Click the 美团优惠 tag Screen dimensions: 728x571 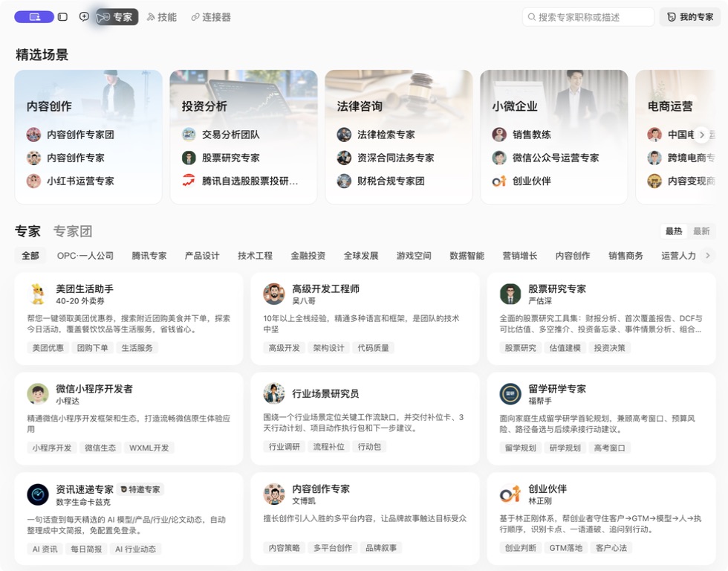tap(48, 347)
